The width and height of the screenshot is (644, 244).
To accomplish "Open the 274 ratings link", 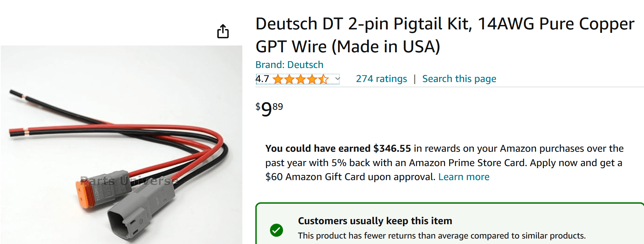I will tap(381, 79).
